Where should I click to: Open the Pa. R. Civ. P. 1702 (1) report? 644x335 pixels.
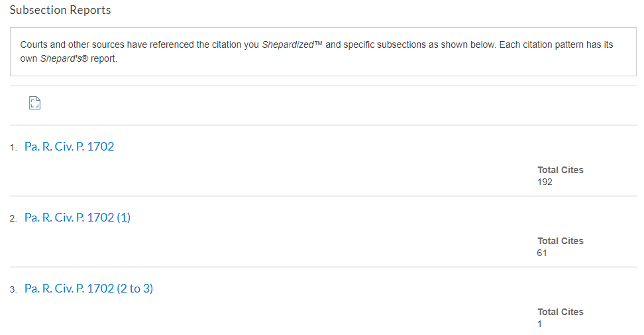(78, 218)
